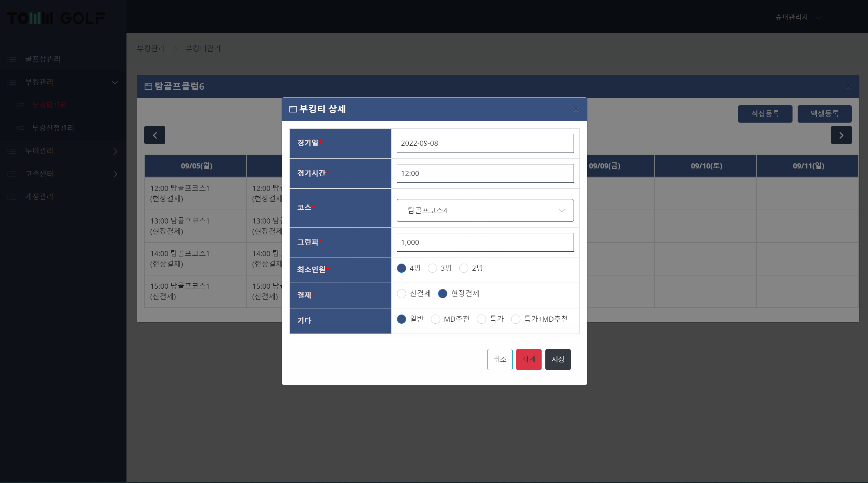Click the 그린피 input field

coord(485,243)
